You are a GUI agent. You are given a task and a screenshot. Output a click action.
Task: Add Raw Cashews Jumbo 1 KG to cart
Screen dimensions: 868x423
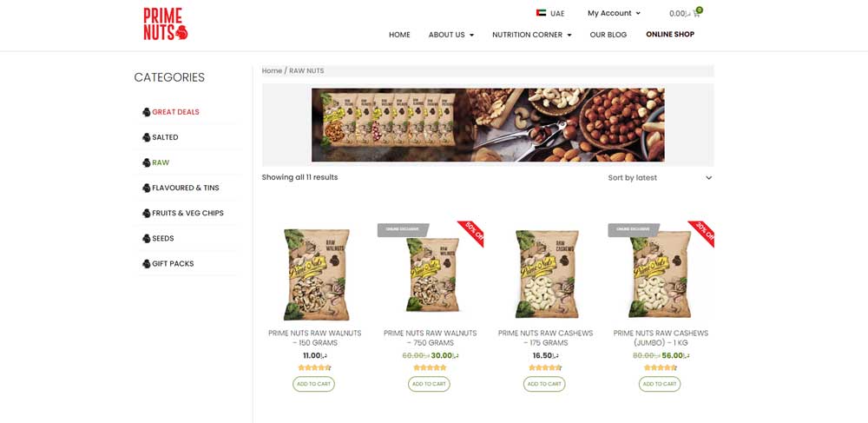(660, 384)
